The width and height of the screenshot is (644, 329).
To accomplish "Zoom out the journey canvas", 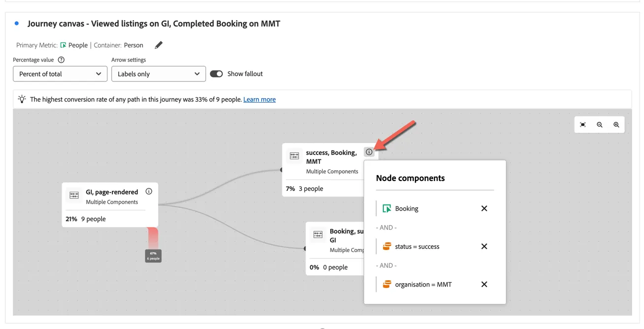I will [600, 125].
